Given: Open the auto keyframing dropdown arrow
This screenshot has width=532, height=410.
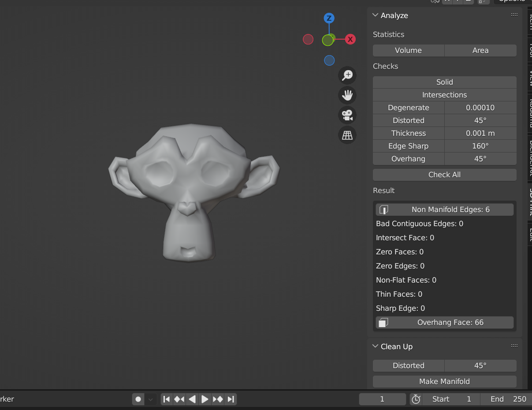Looking at the screenshot, I should [x=151, y=399].
